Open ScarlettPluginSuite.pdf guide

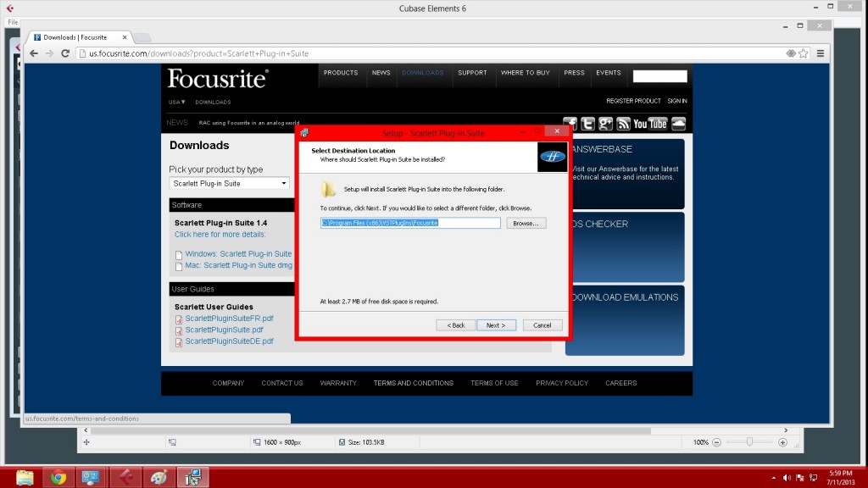coord(224,330)
